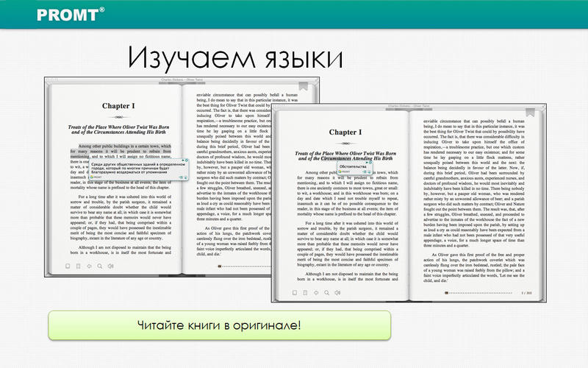The height and width of the screenshot is (368, 588).
Task: Click the speaker icon in back reader window
Action: [111, 266]
